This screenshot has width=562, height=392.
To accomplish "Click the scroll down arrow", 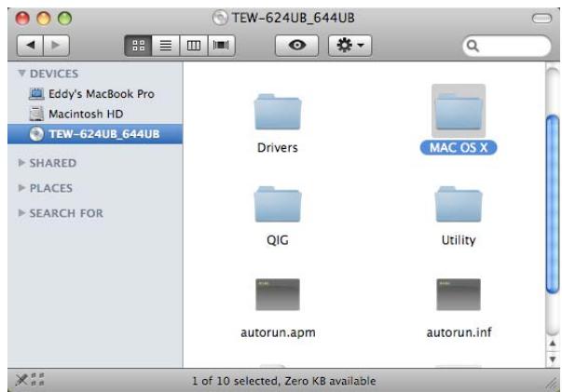I will pyautogui.click(x=553, y=358).
